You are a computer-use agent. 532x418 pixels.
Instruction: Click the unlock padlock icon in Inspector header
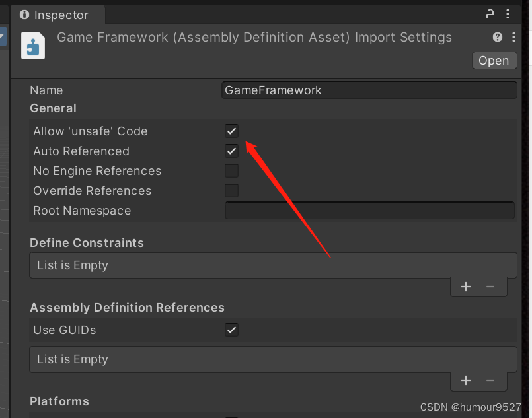point(490,13)
